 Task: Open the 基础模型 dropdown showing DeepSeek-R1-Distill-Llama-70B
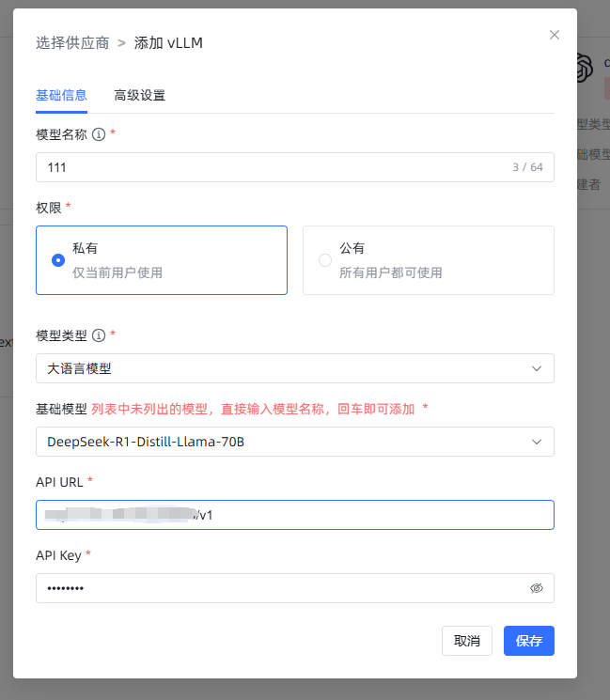point(282,442)
